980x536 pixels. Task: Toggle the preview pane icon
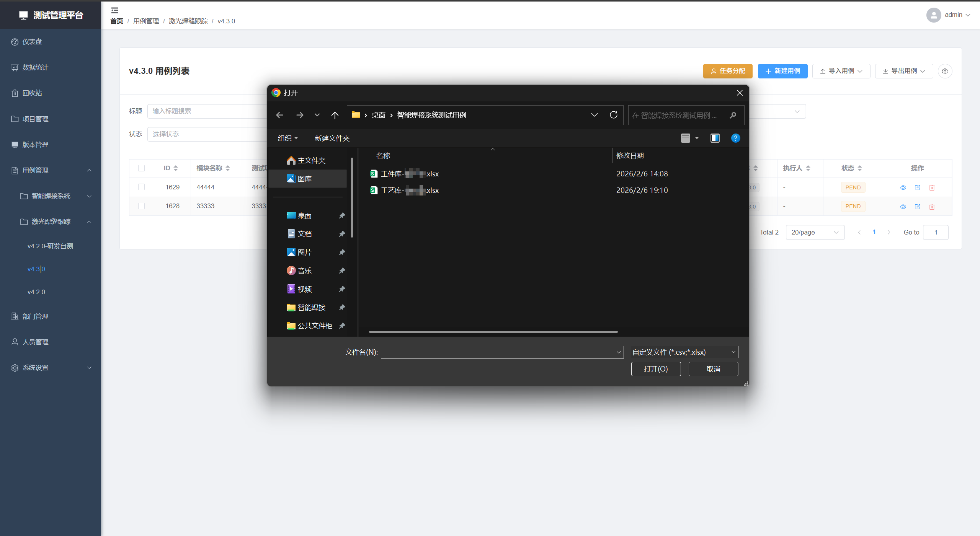[x=715, y=138]
